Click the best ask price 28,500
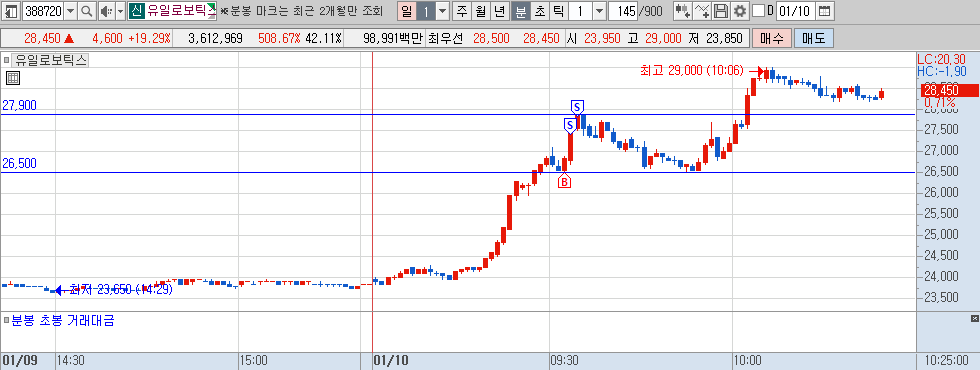 [491, 39]
